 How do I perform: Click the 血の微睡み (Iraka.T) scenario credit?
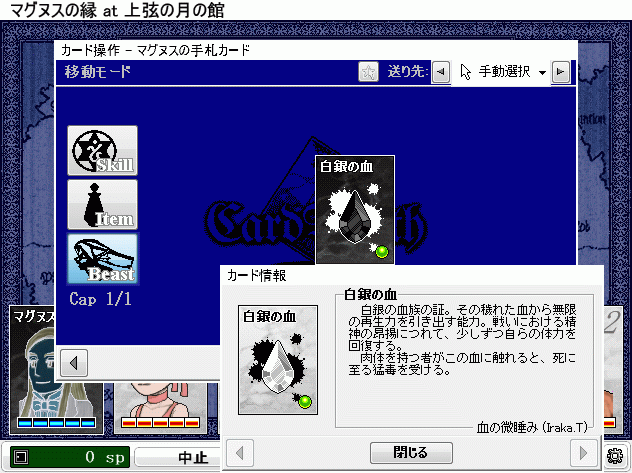[532, 427]
